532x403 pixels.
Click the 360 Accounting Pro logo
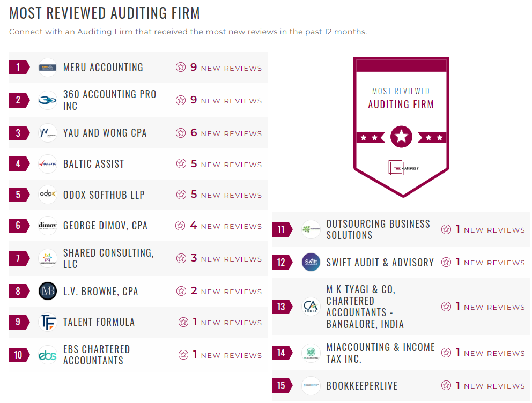pyautogui.click(x=48, y=100)
